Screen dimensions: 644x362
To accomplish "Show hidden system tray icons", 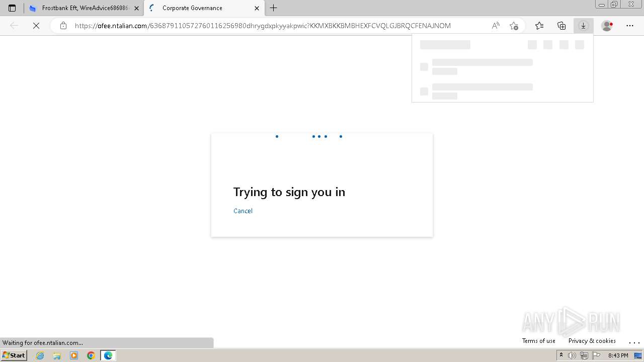I will 561,355.
